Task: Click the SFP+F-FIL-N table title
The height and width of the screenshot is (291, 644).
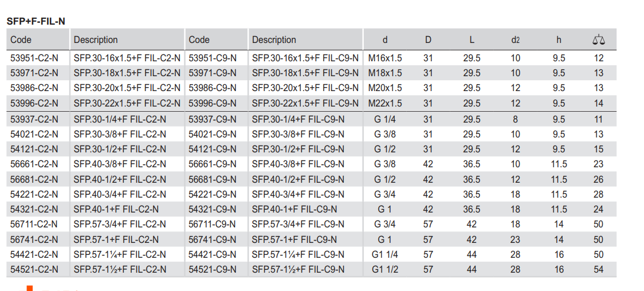Action: pyautogui.click(x=36, y=21)
